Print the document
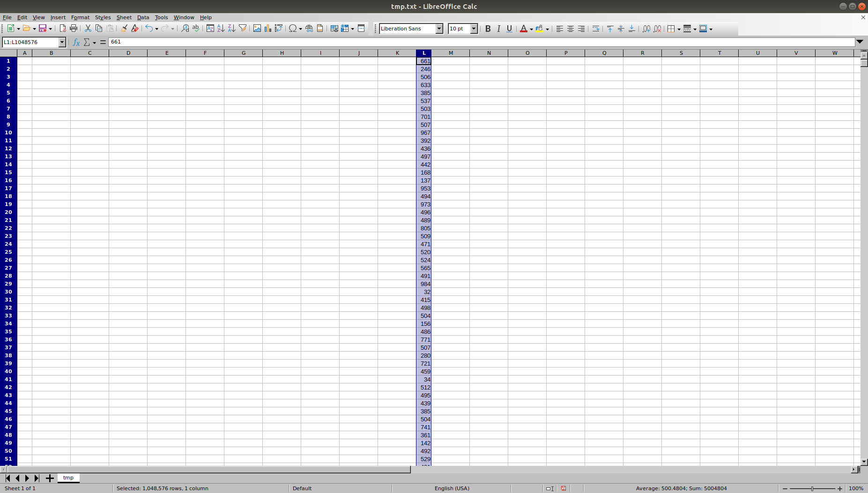 74,29
